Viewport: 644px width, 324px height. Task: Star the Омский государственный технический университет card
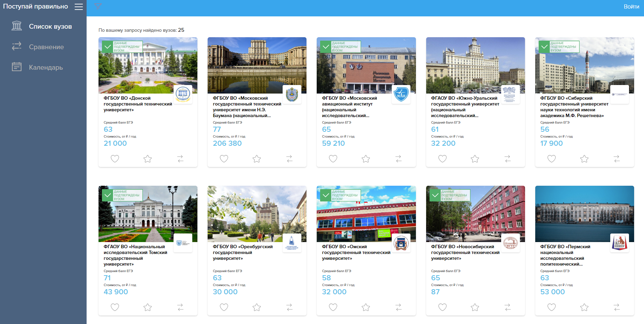click(366, 307)
